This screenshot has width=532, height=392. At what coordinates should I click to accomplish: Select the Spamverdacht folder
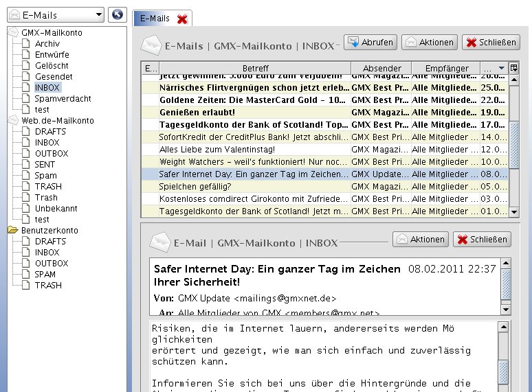point(58,99)
